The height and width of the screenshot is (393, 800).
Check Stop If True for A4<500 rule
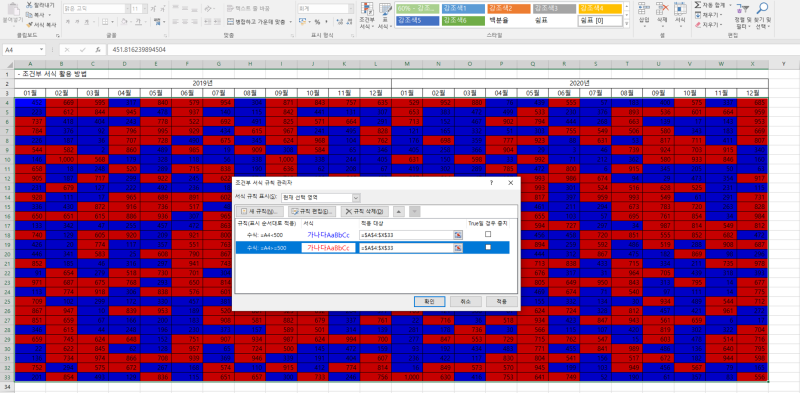[x=488, y=234]
